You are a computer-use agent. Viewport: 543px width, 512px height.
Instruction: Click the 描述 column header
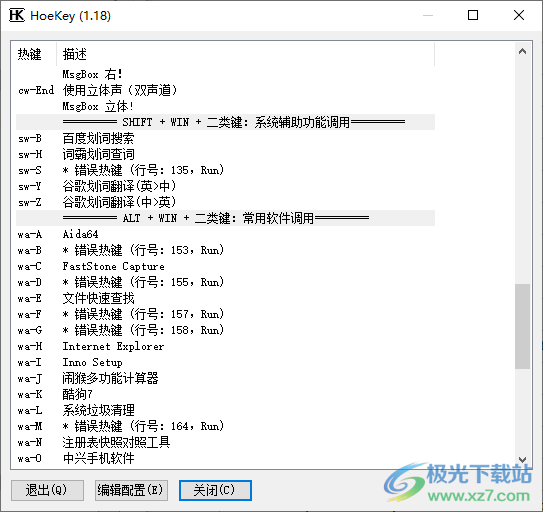[245, 54]
